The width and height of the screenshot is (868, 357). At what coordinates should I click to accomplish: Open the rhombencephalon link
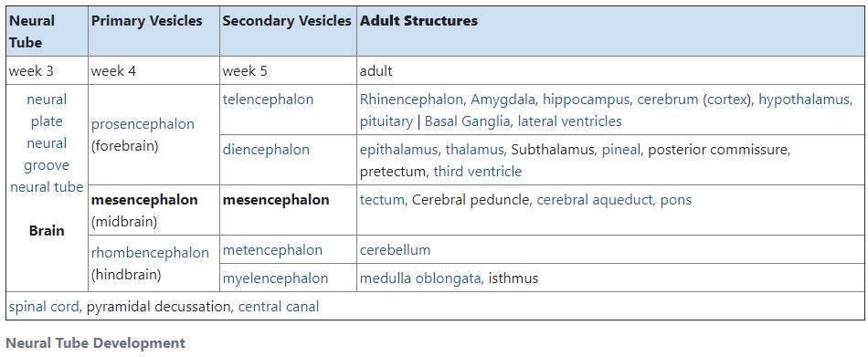(x=150, y=253)
